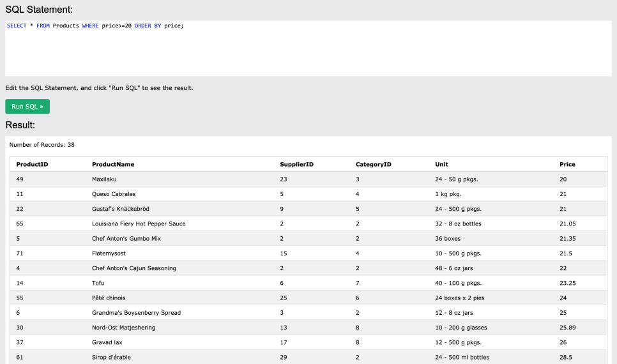Click the ProductName column header
617x364 pixels.
[x=113, y=165]
